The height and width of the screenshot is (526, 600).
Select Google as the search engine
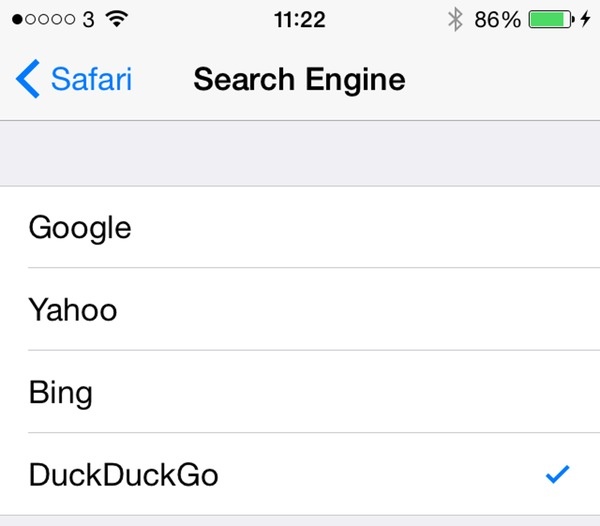click(x=80, y=227)
